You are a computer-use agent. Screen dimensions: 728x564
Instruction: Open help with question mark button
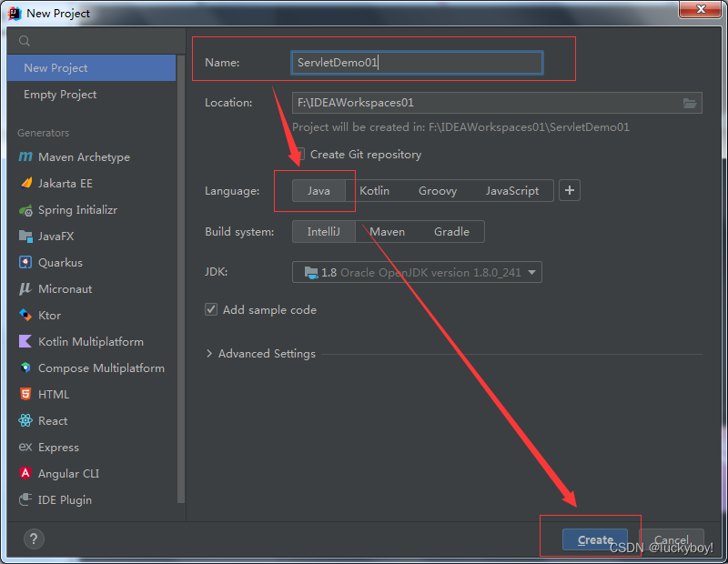34,539
